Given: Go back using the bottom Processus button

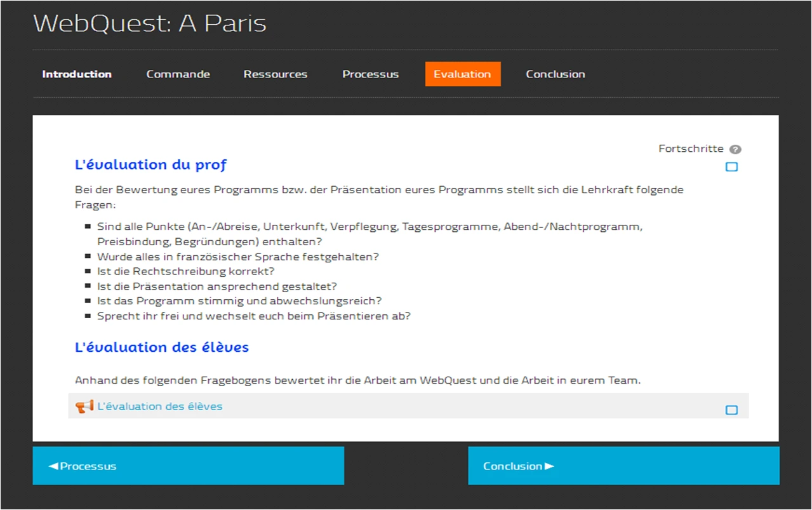Looking at the screenshot, I should [188, 466].
